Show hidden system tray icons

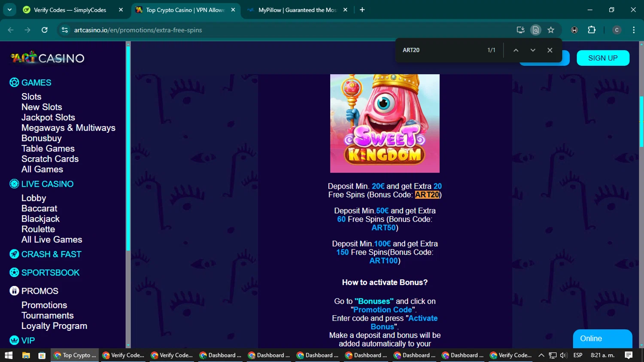541,355
